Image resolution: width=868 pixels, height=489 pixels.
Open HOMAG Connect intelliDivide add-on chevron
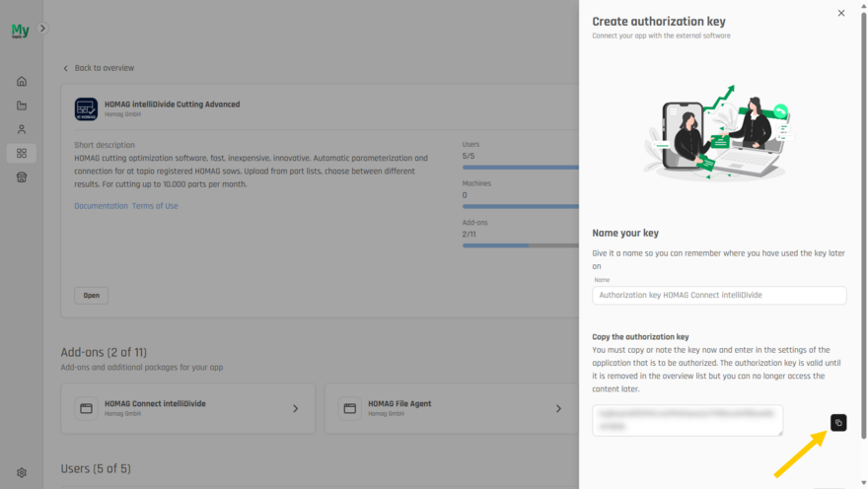(x=296, y=409)
